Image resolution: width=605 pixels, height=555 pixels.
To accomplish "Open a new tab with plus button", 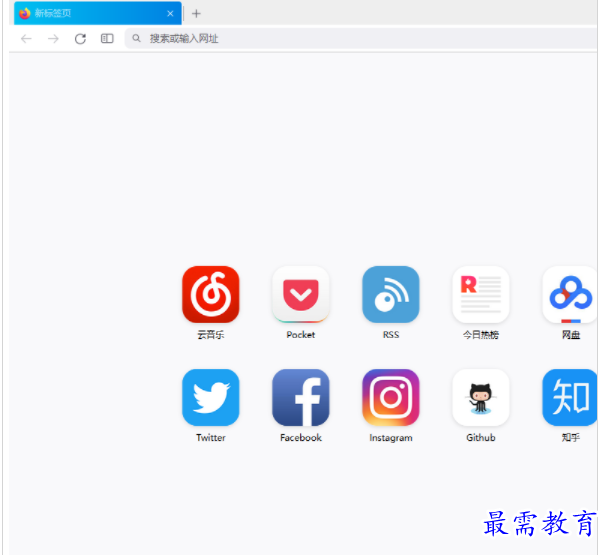I will click(196, 14).
